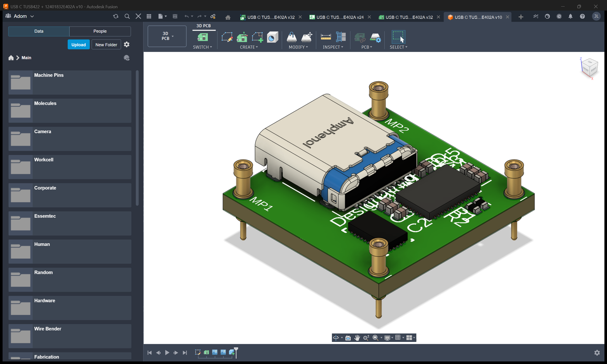Expand the MODIFY menu
This screenshot has height=364, width=607.
(x=298, y=47)
